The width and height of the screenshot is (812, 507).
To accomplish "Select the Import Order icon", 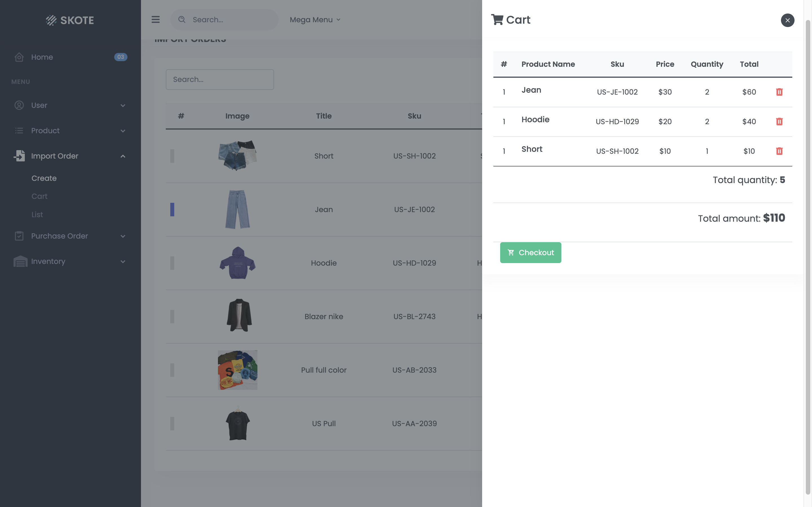I will 19,156.
